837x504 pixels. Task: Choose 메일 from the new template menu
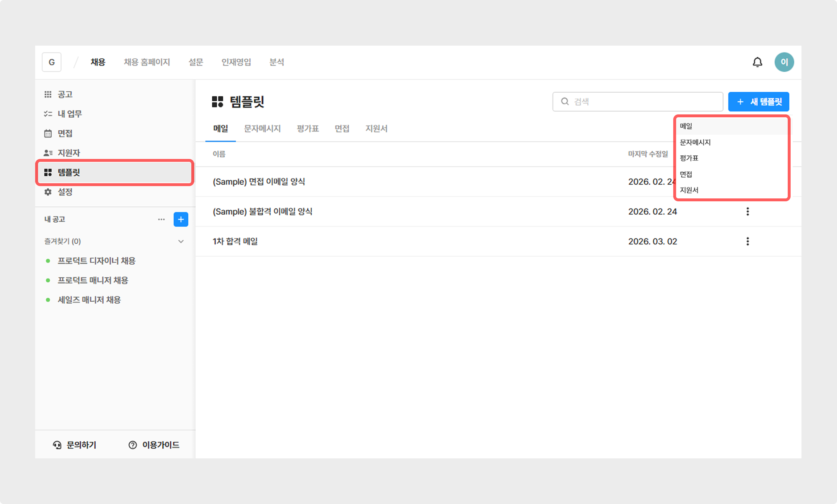[732, 126]
